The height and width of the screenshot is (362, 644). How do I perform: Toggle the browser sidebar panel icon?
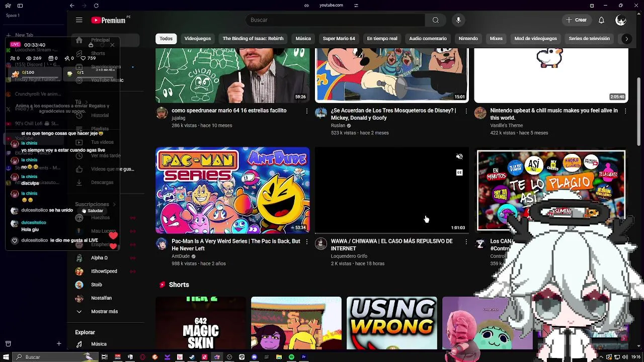(20, 6)
